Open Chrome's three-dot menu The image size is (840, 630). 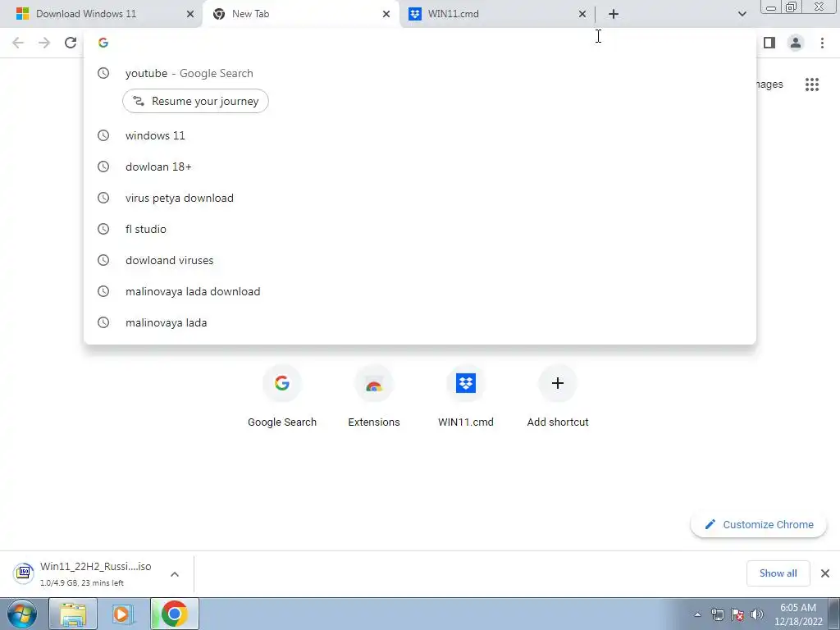pyautogui.click(x=822, y=43)
